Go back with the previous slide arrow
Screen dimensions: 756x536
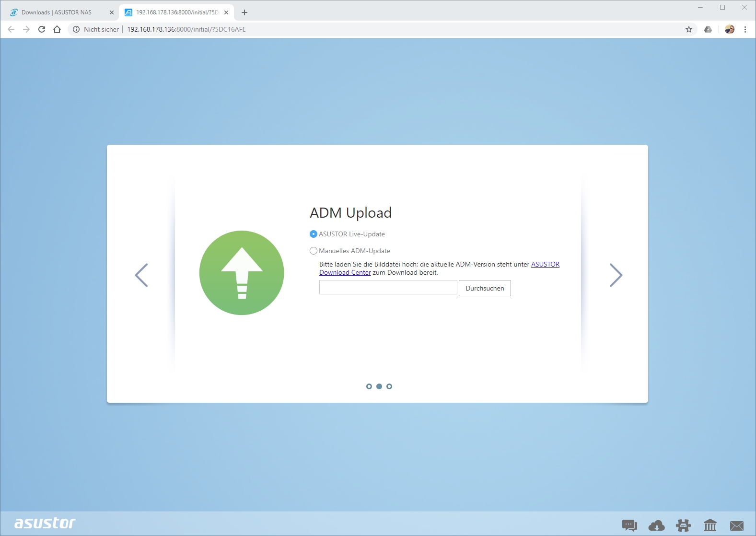tap(141, 275)
